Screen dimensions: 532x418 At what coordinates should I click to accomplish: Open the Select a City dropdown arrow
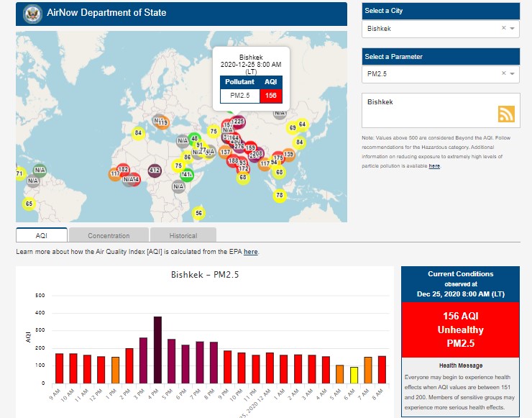(x=513, y=29)
